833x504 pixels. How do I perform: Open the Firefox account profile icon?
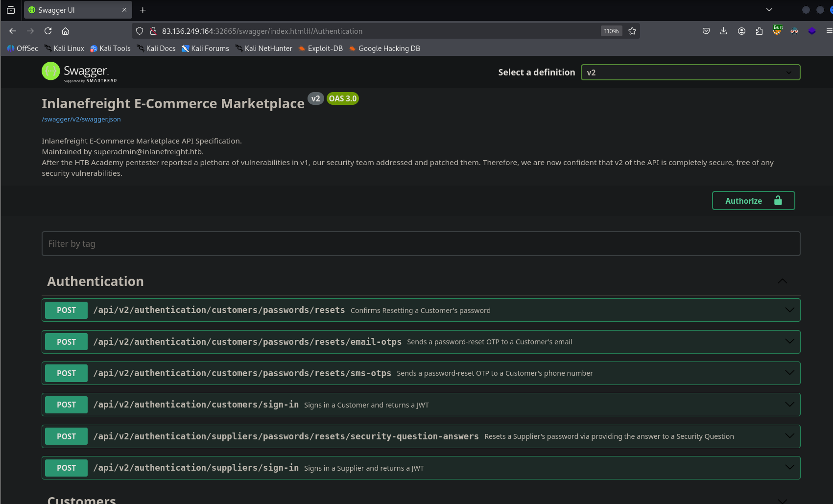click(x=741, y=31)
